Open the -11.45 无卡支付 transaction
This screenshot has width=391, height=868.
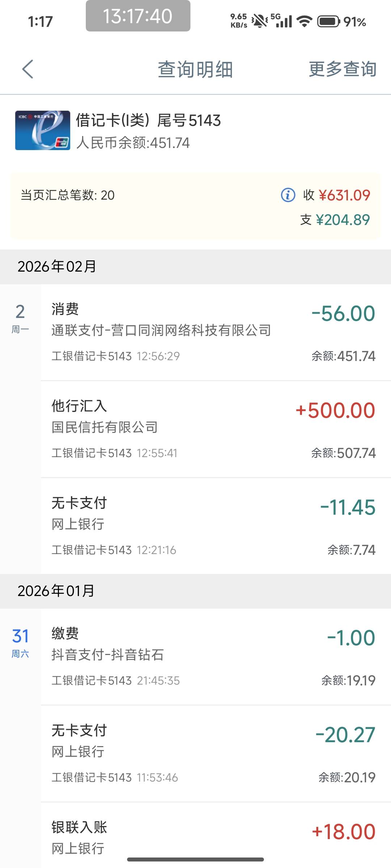[214, 526]
